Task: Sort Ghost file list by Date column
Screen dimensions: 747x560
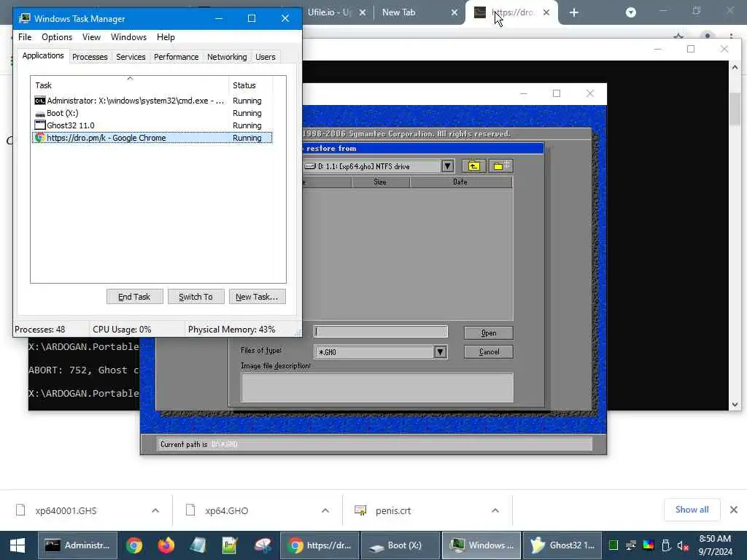Action: click(x=460, y=182)
